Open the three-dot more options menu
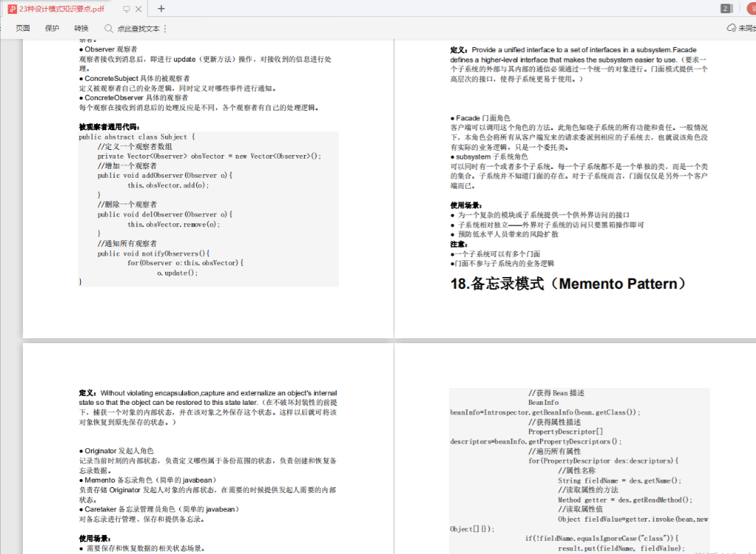Screen dimensions: 756x554 (x=165, y=29)
